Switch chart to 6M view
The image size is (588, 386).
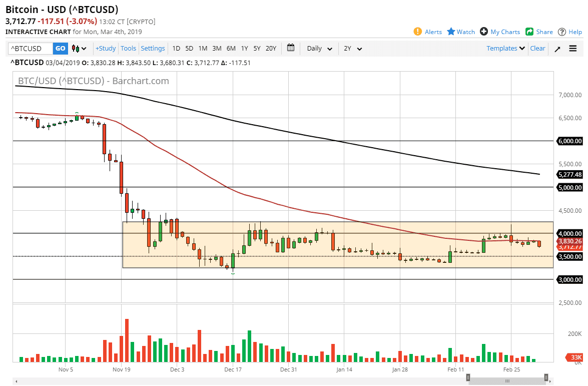pyautogui.click(x=231, y=48)
